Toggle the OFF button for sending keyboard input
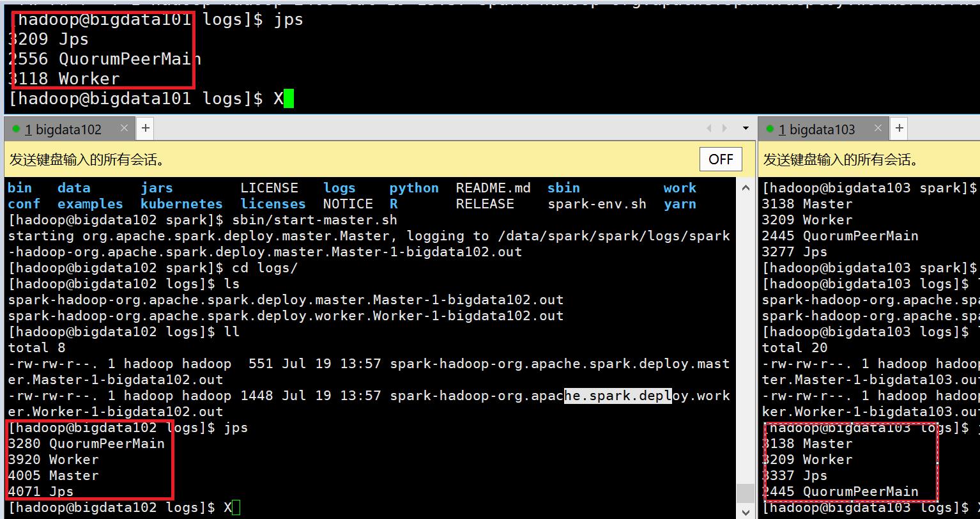 point(721,159)
